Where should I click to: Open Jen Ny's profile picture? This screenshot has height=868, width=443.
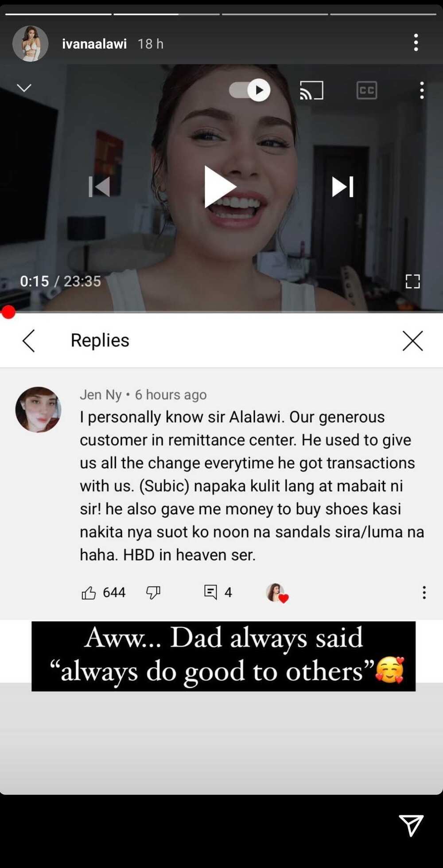[38, 410]
